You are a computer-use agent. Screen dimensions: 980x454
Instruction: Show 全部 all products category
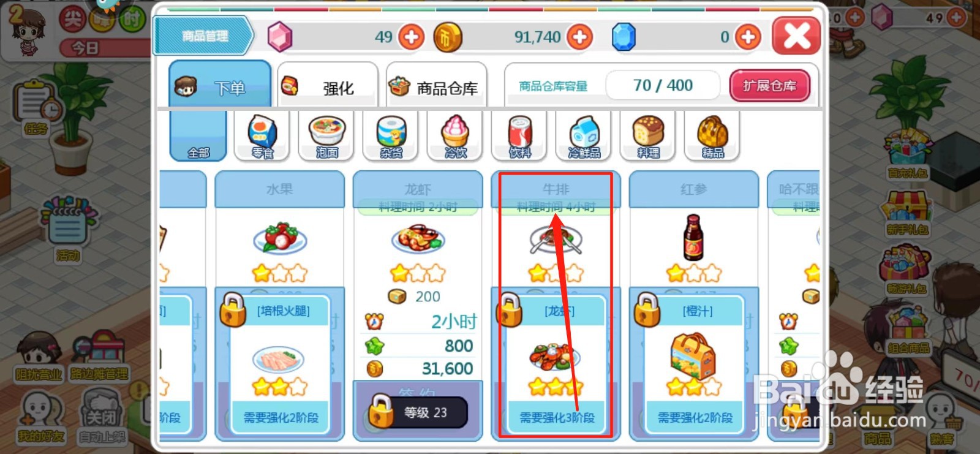[198, 136]
